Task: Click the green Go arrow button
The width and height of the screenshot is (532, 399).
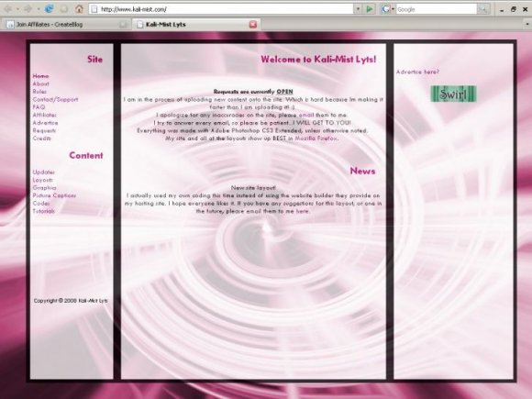Action: [x=370, y=9]
